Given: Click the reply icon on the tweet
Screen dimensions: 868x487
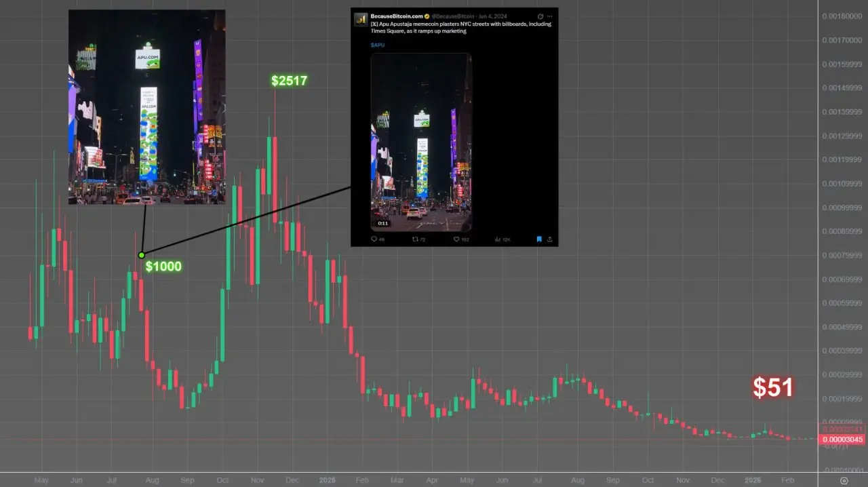Looking at the screenshot, I should click(374, 239).
